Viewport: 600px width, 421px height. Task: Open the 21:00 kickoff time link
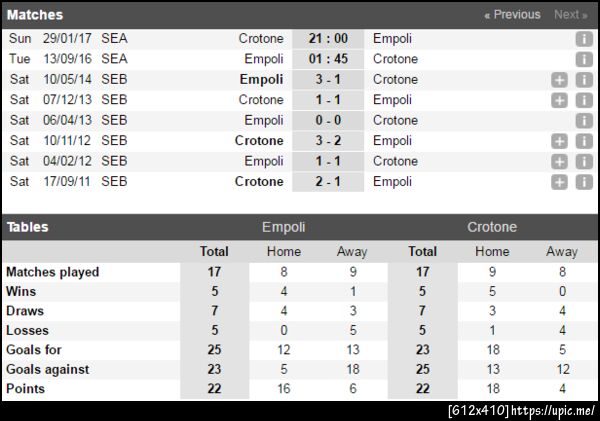tap(328, 39)
